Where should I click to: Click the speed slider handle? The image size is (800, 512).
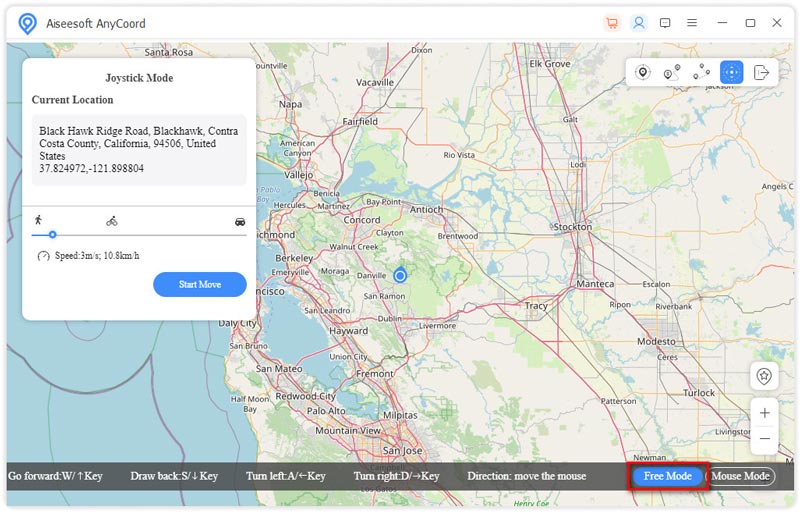(53, 235)
